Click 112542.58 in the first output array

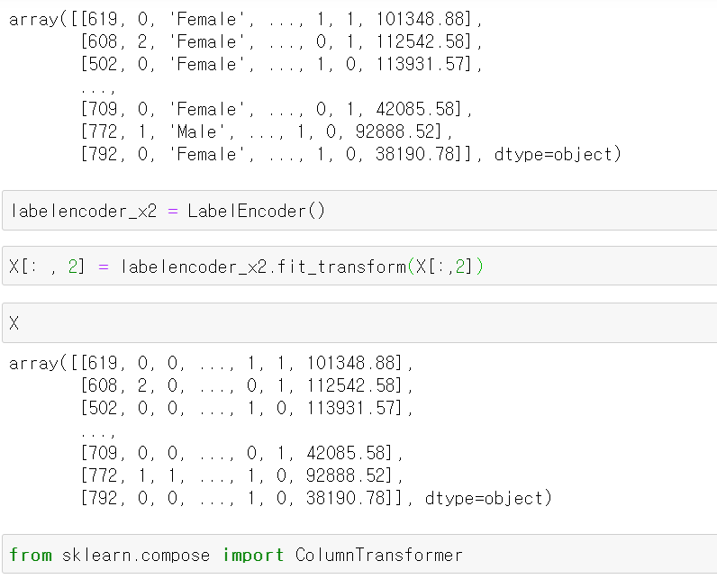tap(421, 41)
